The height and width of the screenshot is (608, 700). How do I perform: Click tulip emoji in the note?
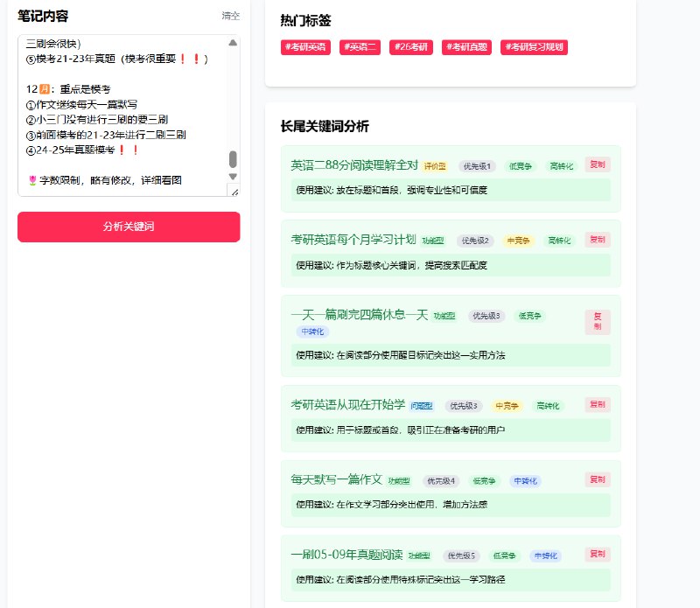coord(32,180)
